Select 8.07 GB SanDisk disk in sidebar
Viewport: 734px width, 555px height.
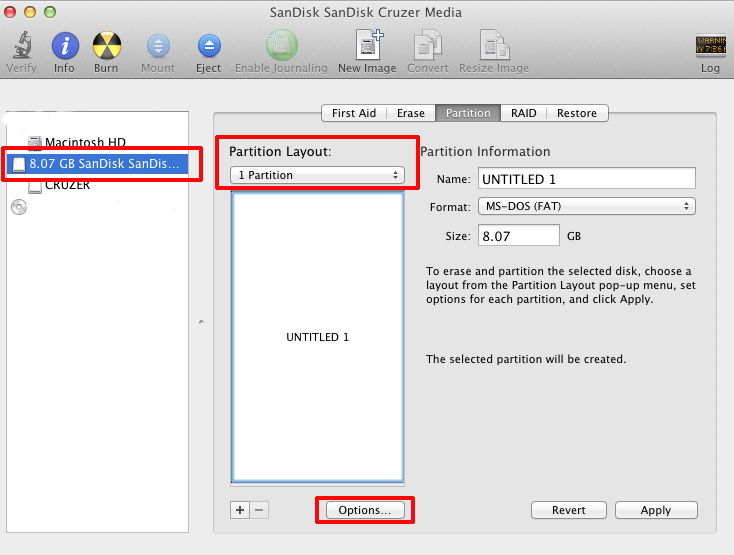click(97, 164)
